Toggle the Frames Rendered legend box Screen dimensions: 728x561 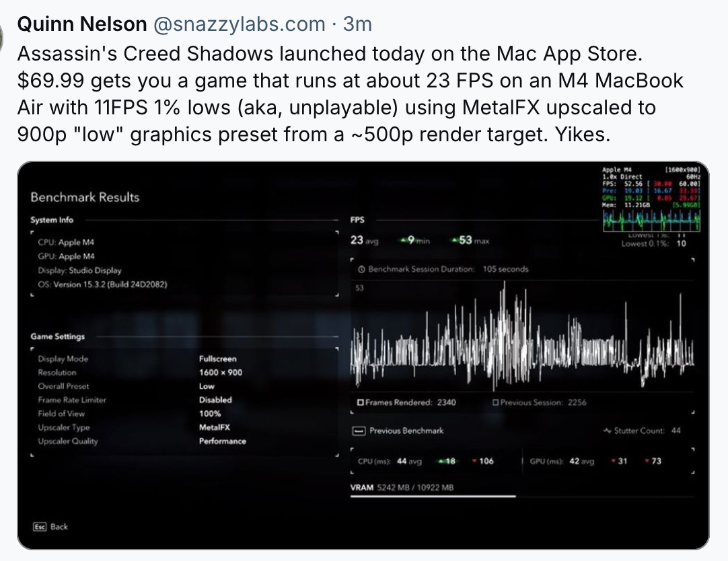360,402
